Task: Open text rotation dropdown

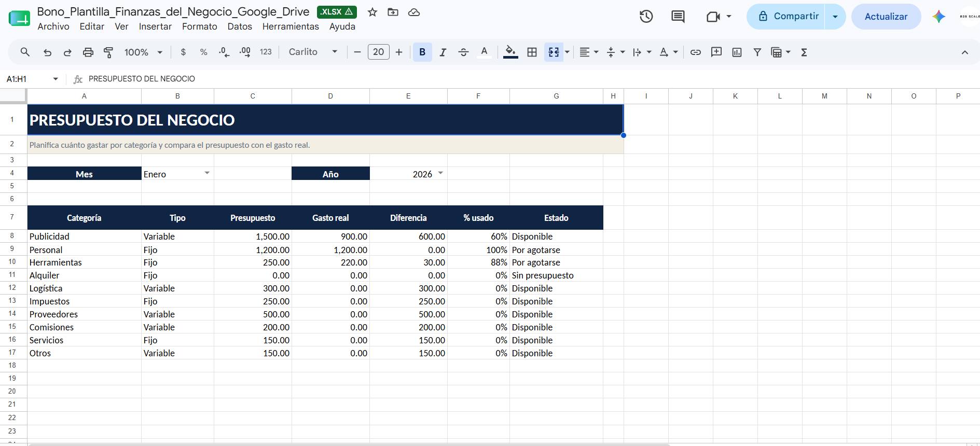Action: pos(669,52)
